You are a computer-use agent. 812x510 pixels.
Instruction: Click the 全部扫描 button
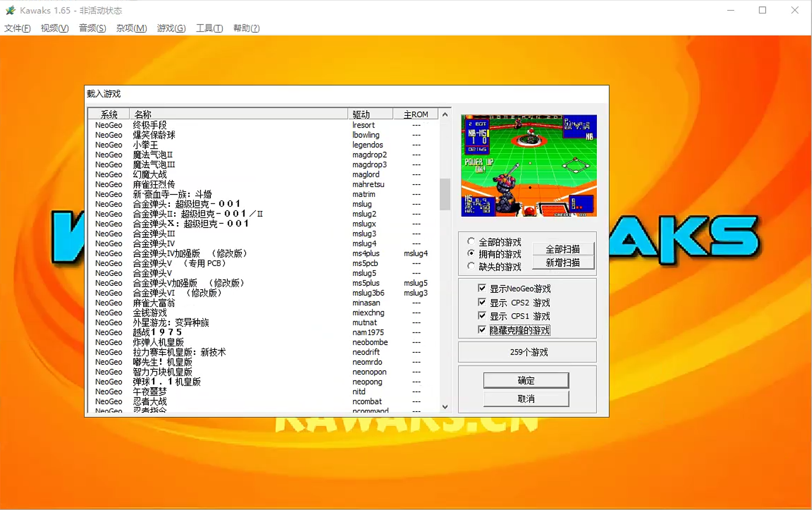[563, 249]
